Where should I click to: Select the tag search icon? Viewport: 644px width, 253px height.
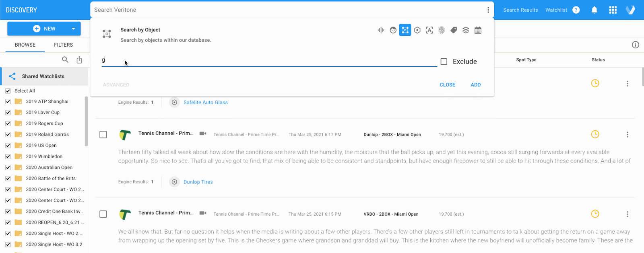tap(454, 30)
